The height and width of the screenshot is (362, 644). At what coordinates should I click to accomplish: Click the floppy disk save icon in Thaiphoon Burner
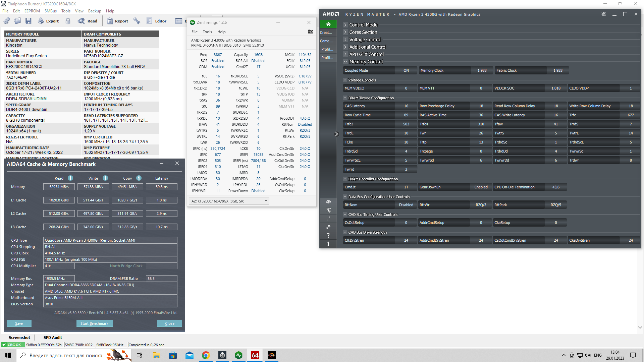tap(29, 21)
